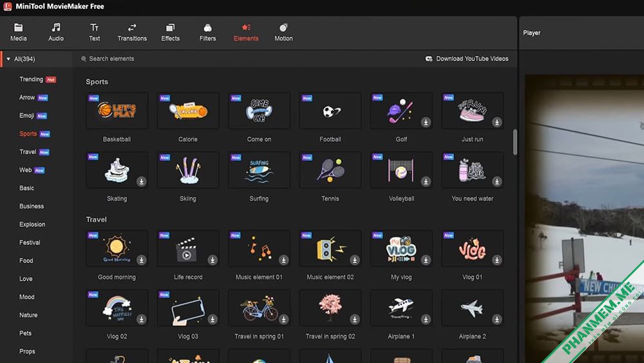This screenshot has width=644, height=363.
Task: Switch to the Effects tab
Action: (170, 32)
